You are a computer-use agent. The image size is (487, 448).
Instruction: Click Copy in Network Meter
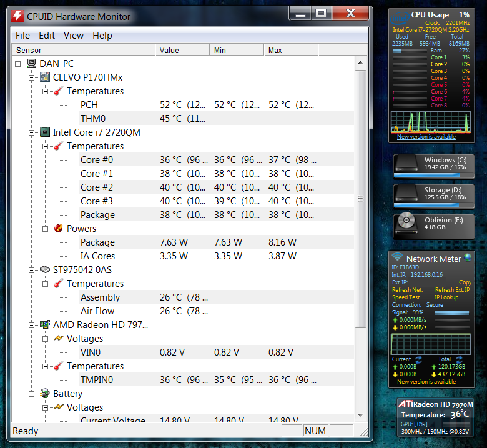465,282
